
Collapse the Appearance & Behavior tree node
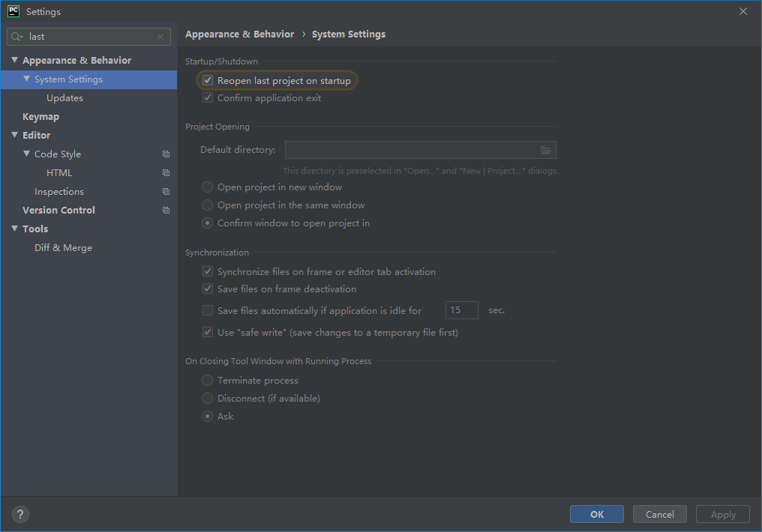(14, 61)
